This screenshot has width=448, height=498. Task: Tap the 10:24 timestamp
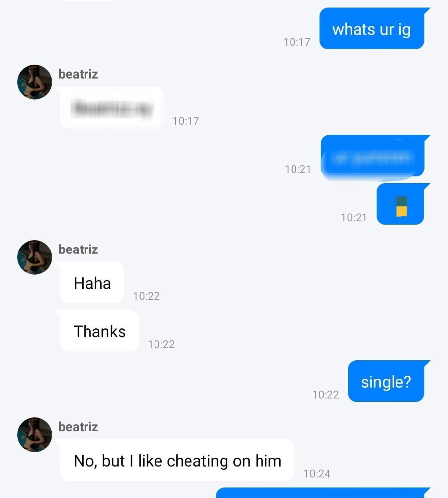[x=317, y=474]
